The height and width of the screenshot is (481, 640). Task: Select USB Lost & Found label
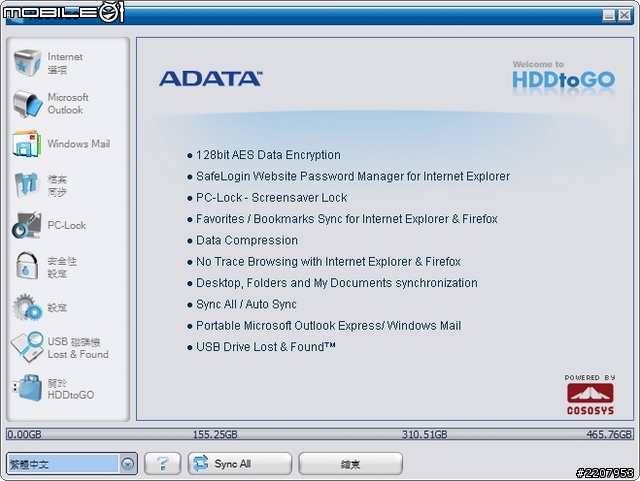(x=78, y=348)
